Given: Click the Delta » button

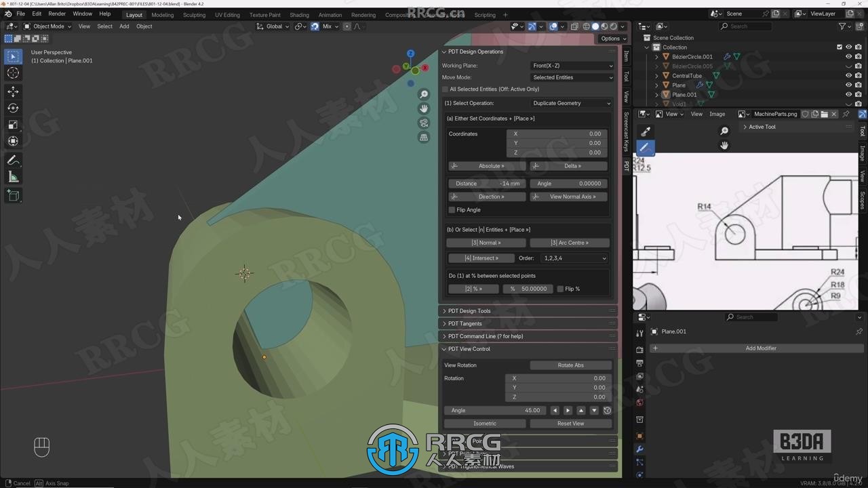Looking at the screenshot, I should (569, 166).
